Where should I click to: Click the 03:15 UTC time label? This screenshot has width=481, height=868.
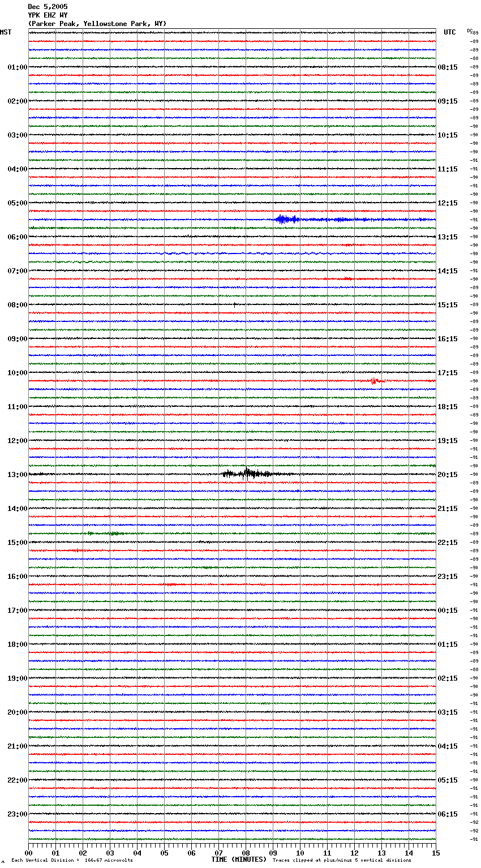448,712
